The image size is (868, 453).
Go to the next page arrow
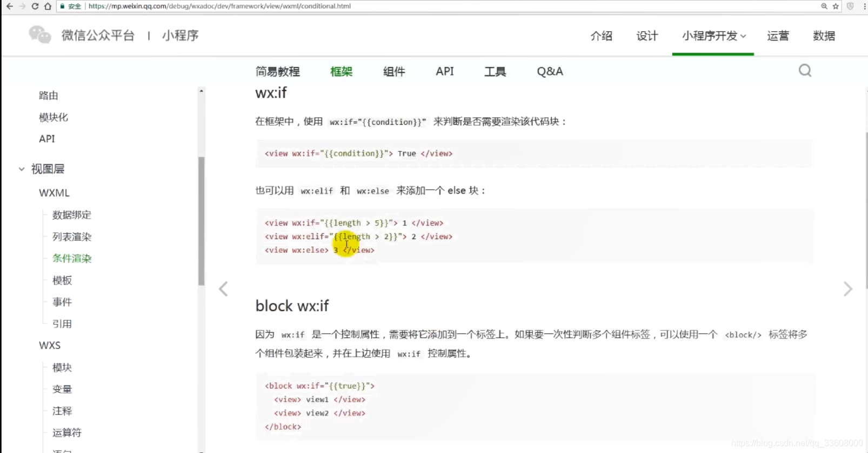click(x=848, y=289)
